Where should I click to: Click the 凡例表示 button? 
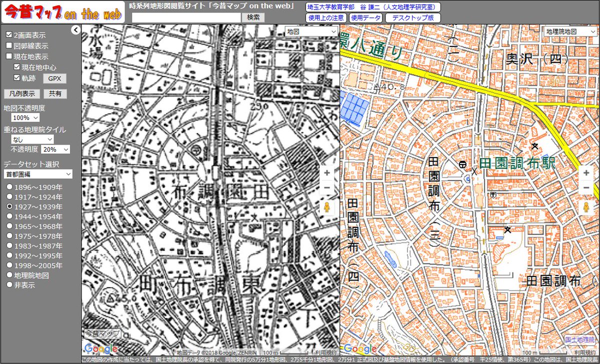22,93
